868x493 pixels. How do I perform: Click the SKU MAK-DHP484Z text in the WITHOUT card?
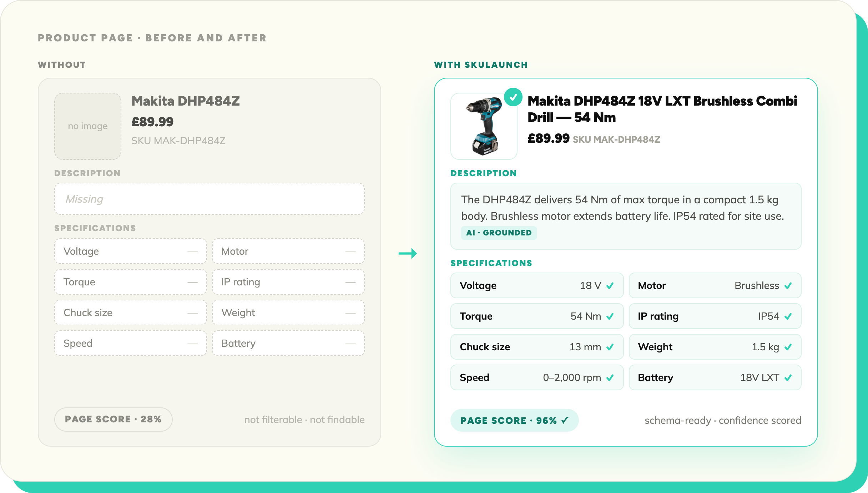pyautogui.click(x=178, y=141)
